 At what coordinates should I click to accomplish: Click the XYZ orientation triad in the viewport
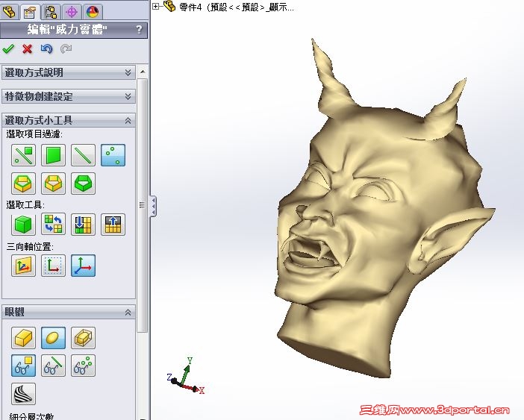186,376
